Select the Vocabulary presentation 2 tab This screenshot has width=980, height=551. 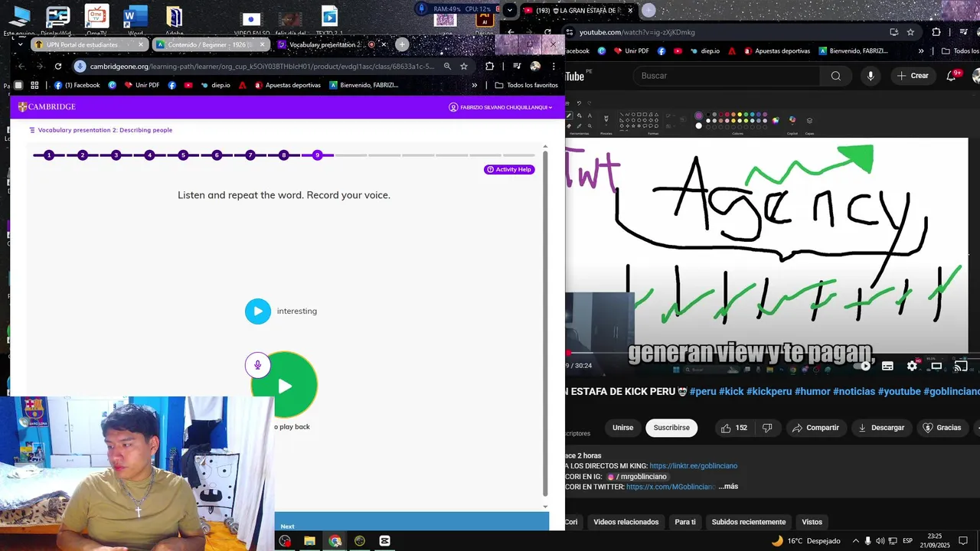click(332, 44)
